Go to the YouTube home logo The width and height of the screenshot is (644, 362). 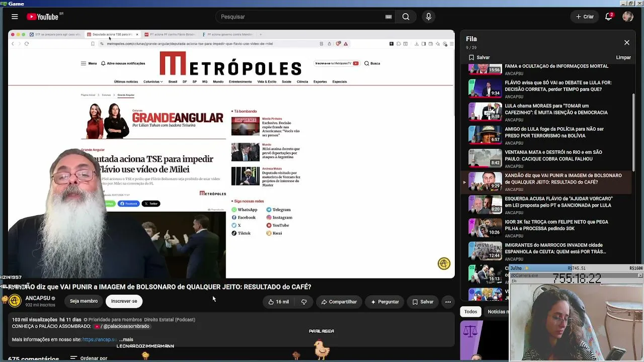pos(43,17)
